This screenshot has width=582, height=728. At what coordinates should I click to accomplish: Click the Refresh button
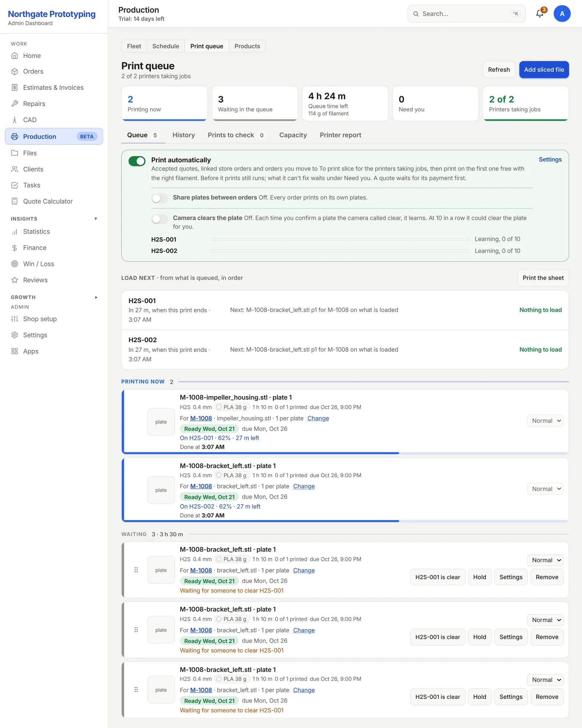(499, 70)
